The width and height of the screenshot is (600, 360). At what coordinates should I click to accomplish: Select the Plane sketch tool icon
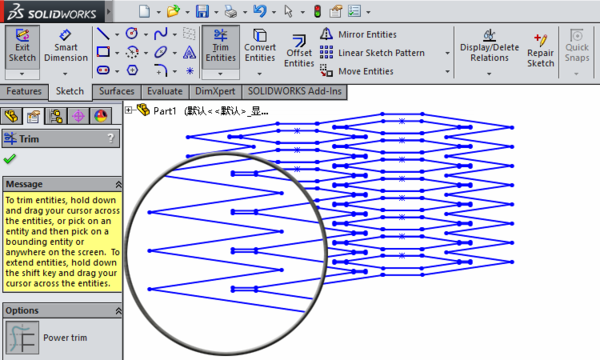[189, 34]
